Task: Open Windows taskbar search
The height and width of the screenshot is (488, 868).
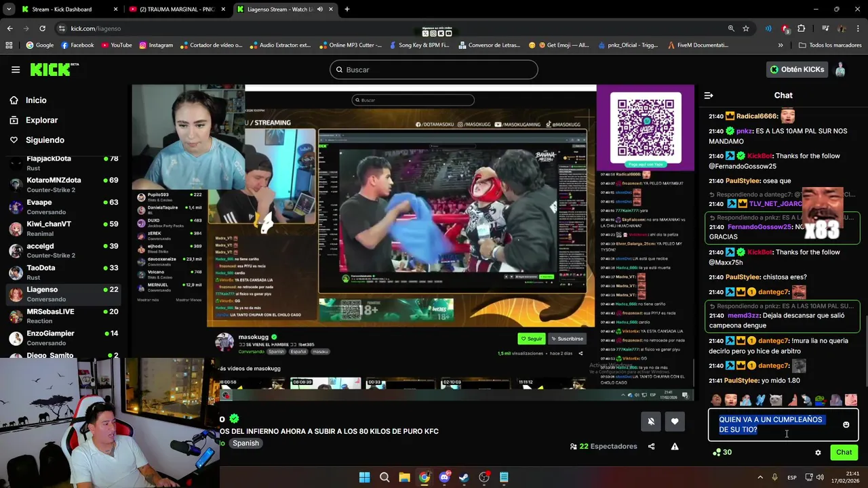Action: pos(384,477)
